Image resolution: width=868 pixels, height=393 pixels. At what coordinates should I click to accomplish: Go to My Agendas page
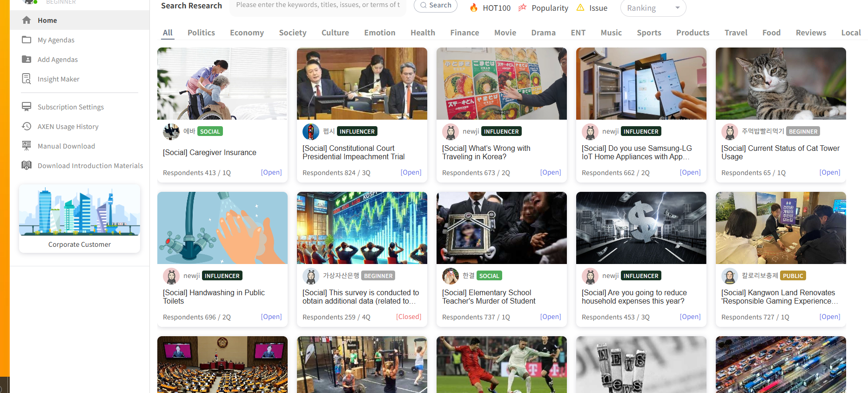(x=80, y=40)
